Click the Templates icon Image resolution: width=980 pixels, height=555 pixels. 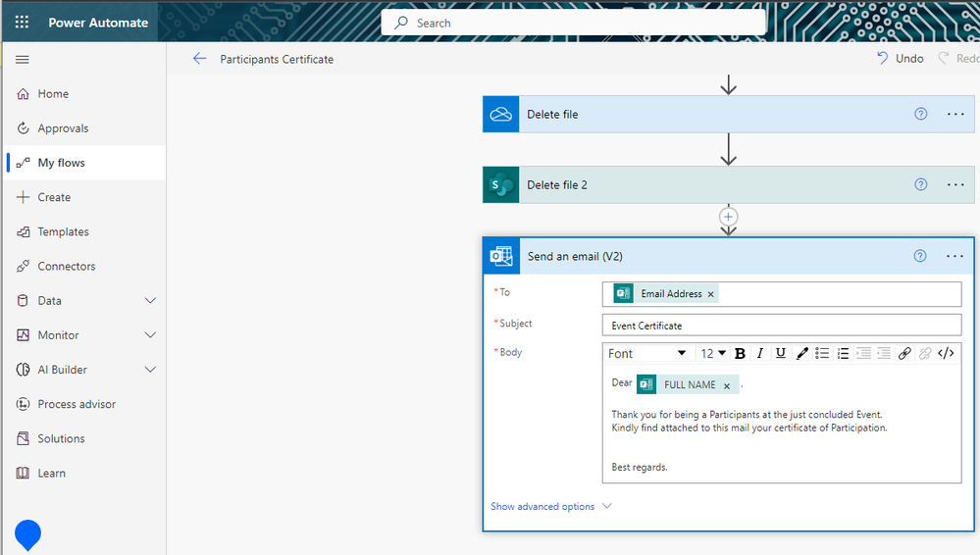click(x=24, y=231)
